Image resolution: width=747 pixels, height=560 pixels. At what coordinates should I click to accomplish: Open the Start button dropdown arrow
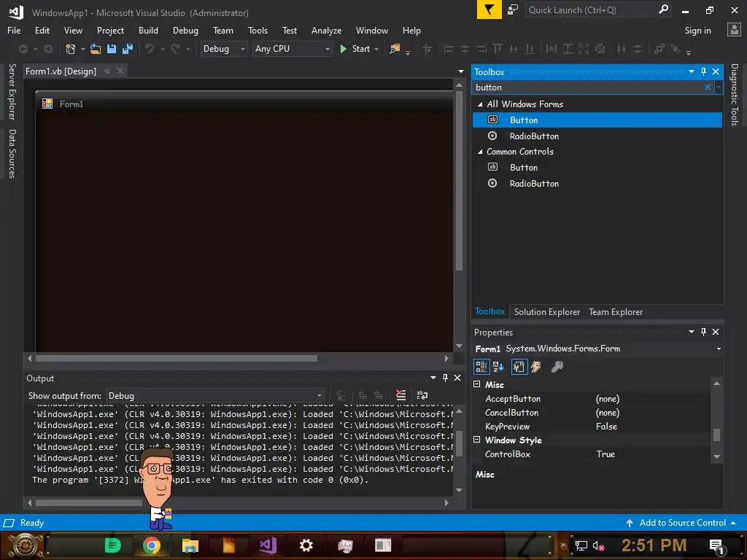[376, 49]
